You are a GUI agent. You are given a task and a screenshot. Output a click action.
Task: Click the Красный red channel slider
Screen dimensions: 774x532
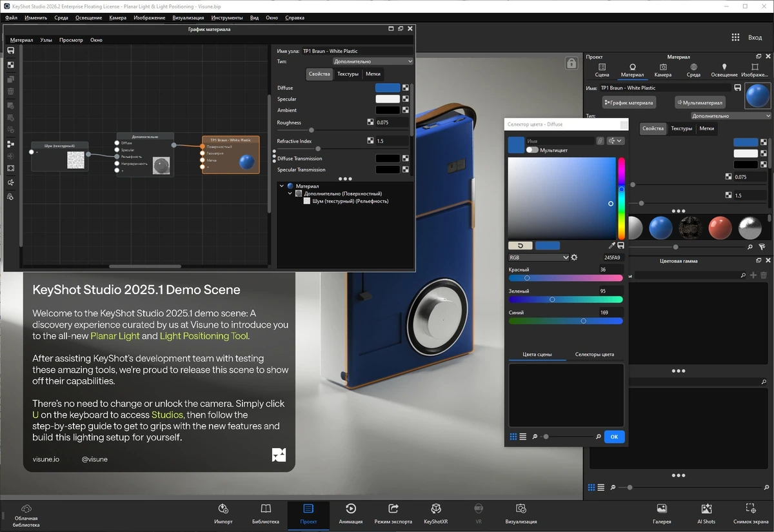[x=566, y=278]
